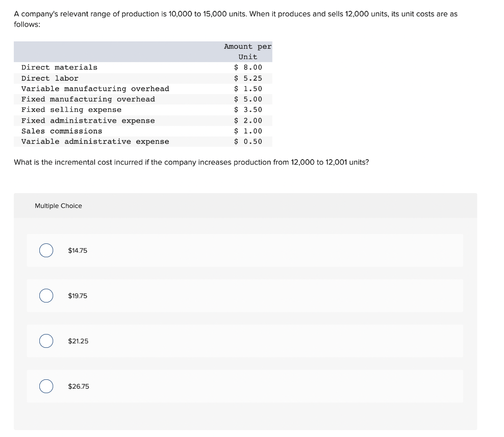Screen dimensions: 504x437
Task: Click the $26.75 answer text
Action: [78, 386]
